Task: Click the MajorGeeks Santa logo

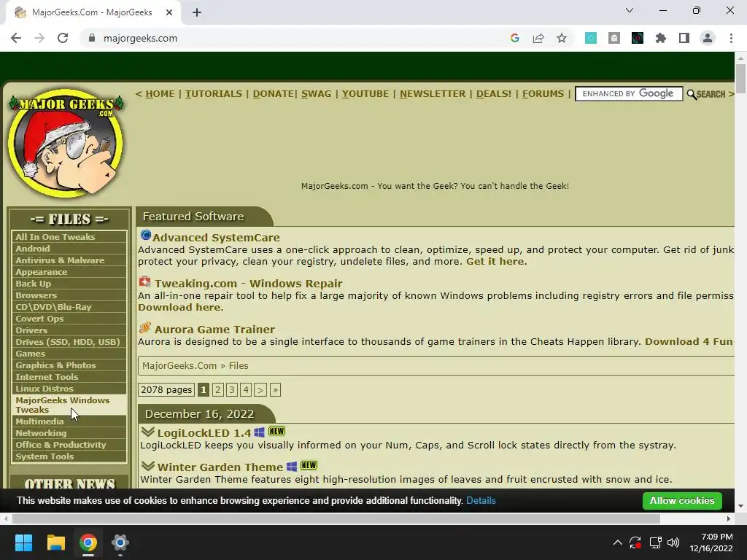Action: [x=66, y=142]
